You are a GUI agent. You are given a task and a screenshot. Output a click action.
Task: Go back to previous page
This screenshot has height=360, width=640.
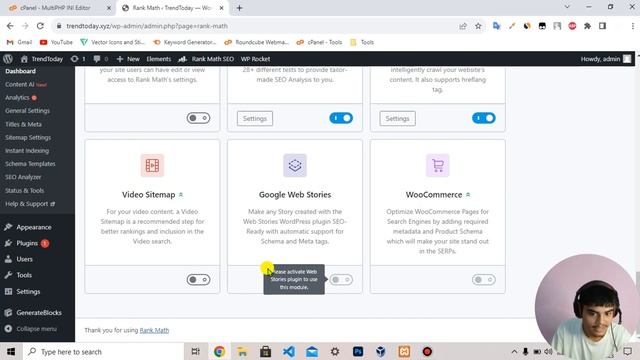click(x=10, y=26)
